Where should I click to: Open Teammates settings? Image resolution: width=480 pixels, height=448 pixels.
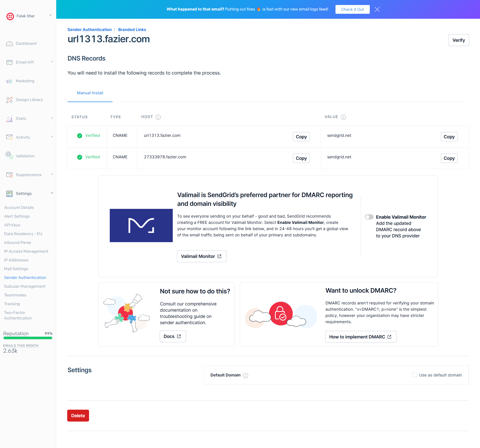coord(15,295)
